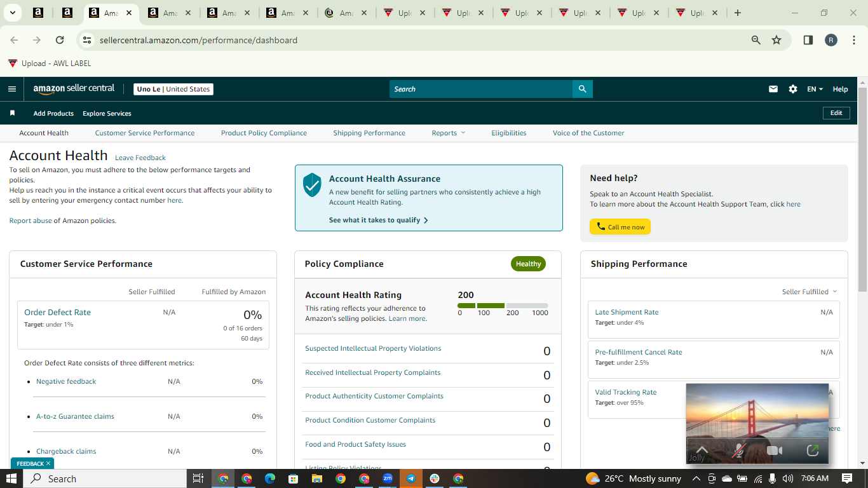Bookmark this page with the star icon
Image resolution: width=868 pixels, height=488 pixels.
[x=776, y=40]
